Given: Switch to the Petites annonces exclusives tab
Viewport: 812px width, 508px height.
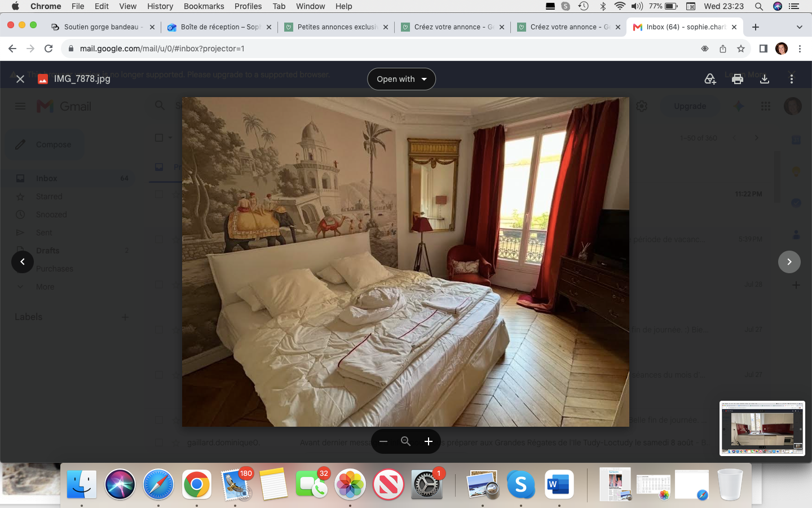Looking at the screenshot, I should (336, 27).
